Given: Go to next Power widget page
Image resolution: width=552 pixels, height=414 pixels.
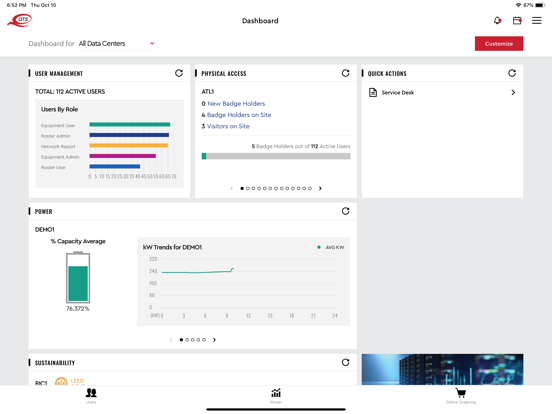Looking at the screenshot, I should [214, 340].
